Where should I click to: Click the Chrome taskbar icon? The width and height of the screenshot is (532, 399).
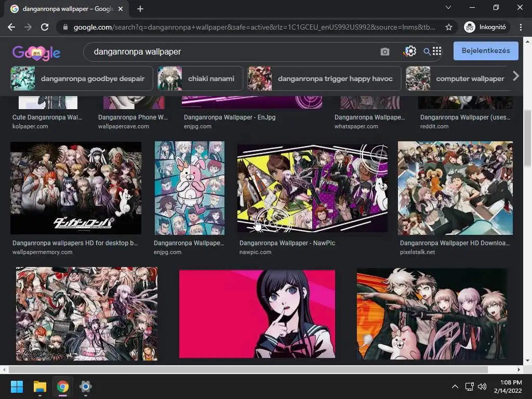point(62,387)
